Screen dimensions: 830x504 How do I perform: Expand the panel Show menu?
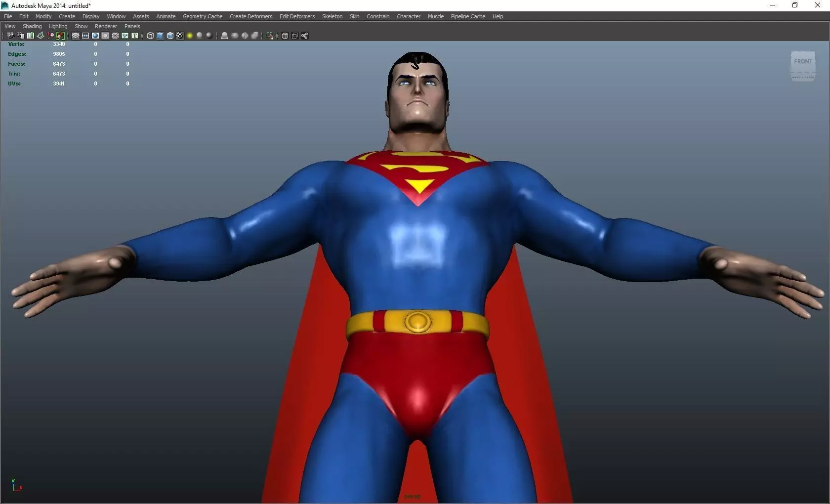click(x=81, y=26)
